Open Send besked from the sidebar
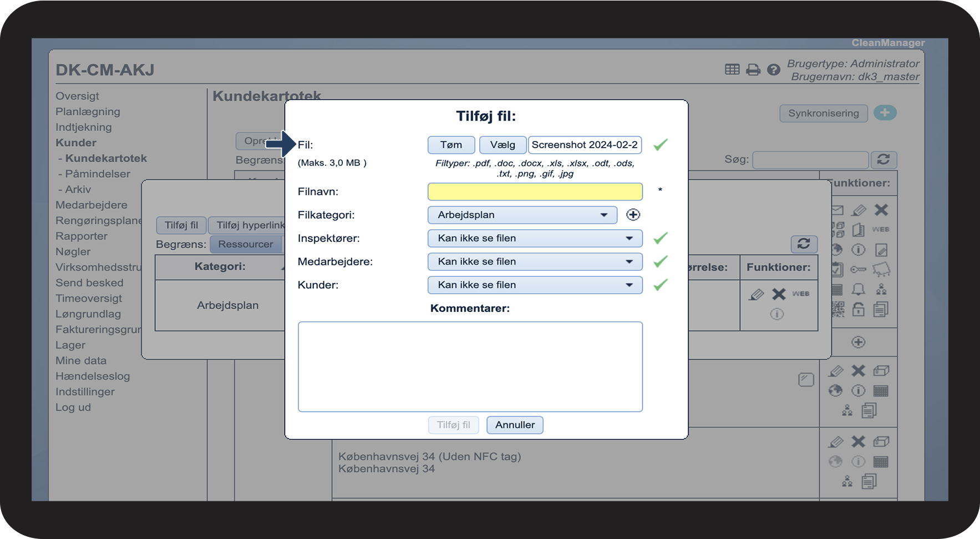 [x=89, y=283]
